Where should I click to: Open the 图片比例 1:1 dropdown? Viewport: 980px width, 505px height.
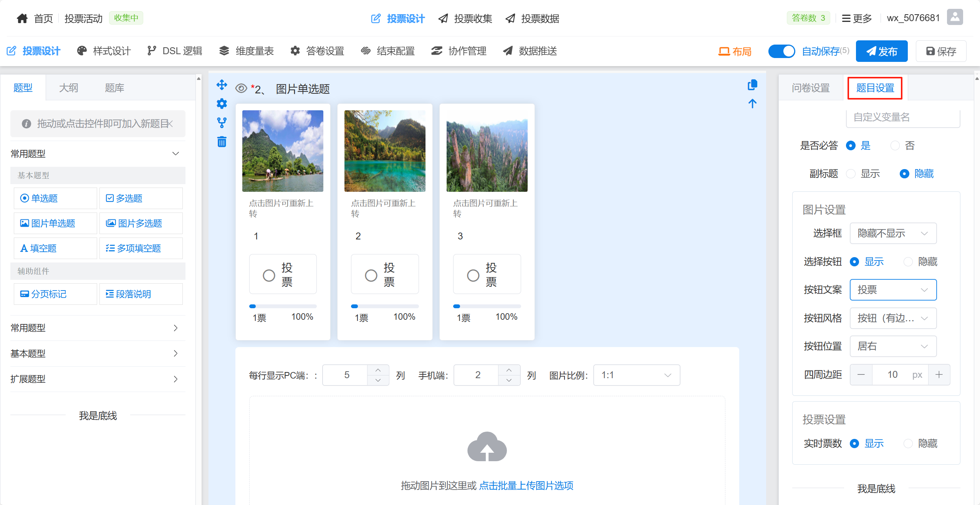coord(636,375)
